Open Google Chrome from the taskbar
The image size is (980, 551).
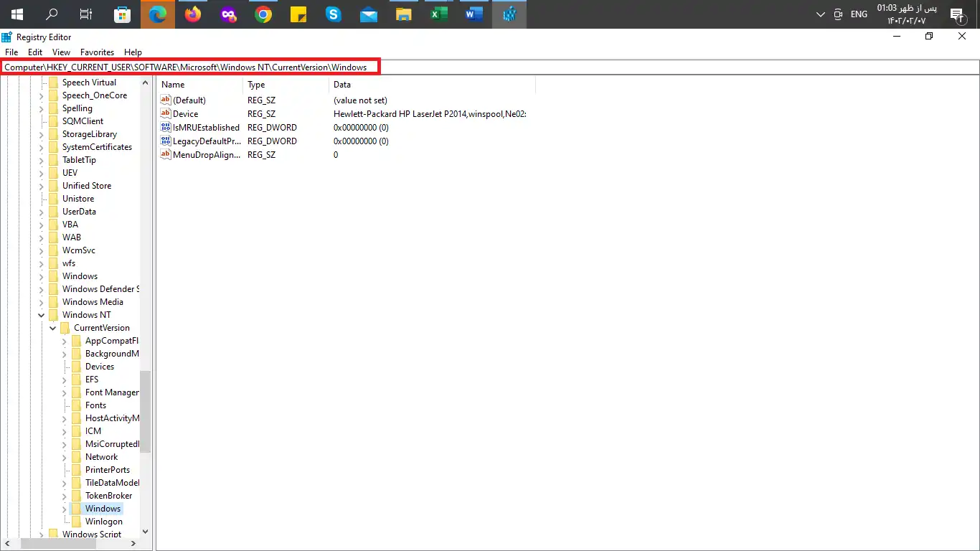click(x=263, y=14)
